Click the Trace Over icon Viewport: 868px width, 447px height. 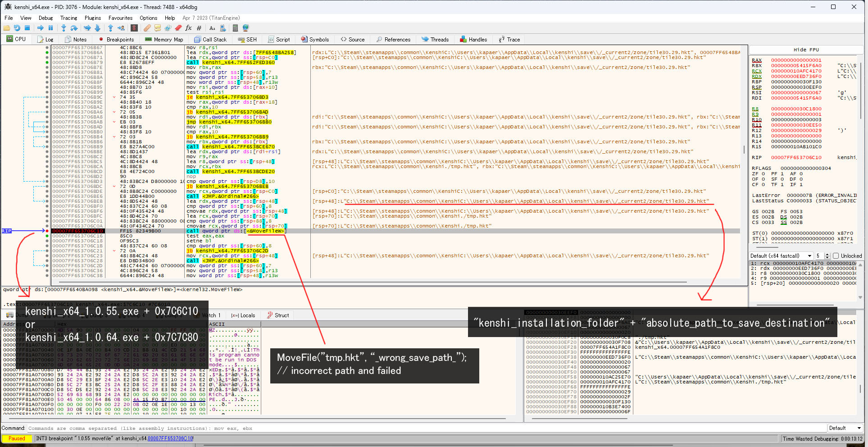97,28
